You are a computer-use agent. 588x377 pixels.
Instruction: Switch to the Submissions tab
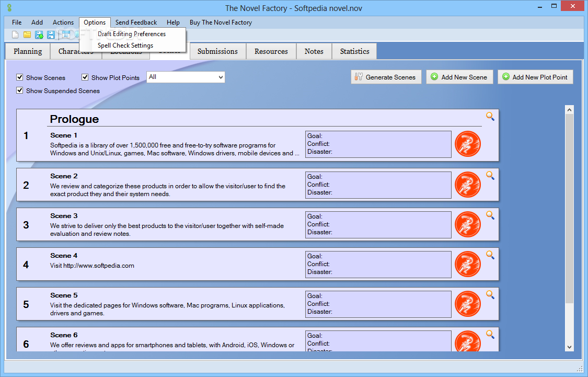217,51
